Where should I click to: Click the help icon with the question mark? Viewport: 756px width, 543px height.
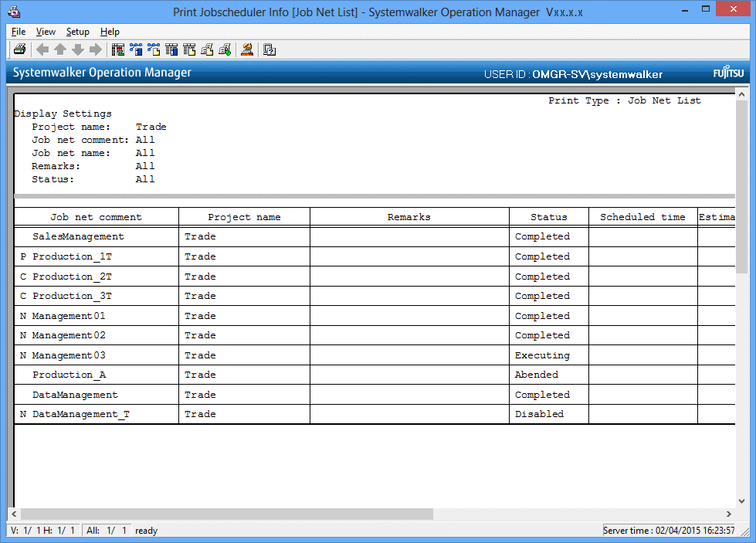270,50
